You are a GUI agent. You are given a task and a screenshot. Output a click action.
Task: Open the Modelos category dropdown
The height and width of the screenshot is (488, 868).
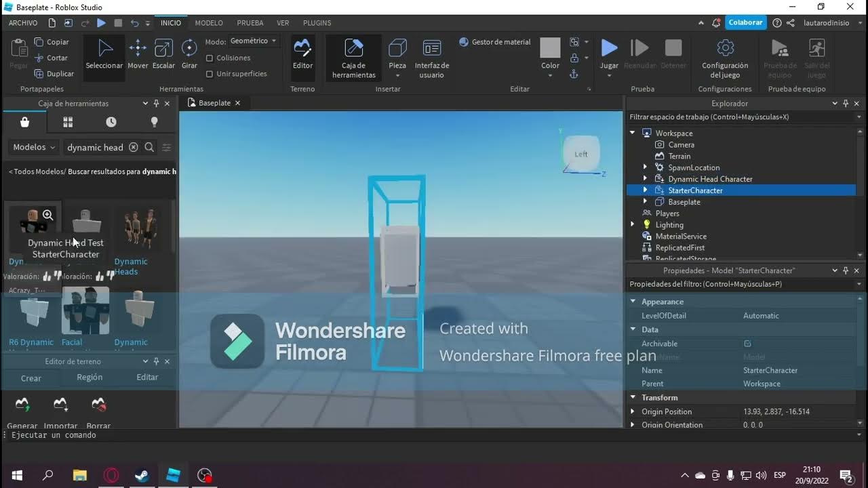pos(34,147)
